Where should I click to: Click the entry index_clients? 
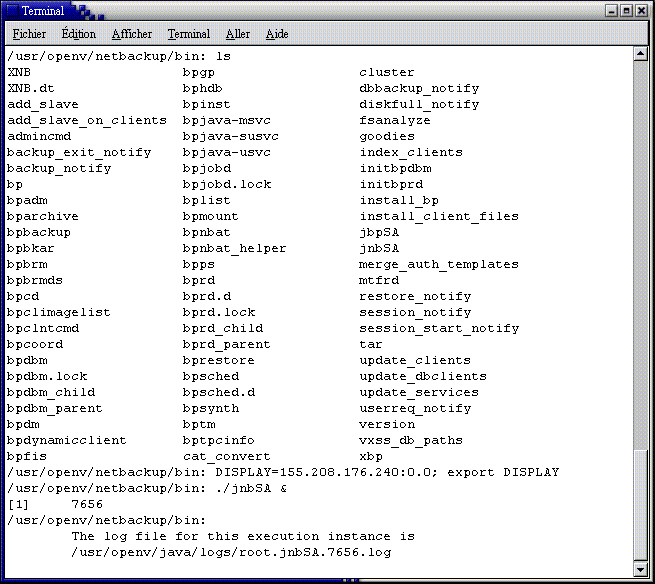pyautogui.click(x=411, y=153)
